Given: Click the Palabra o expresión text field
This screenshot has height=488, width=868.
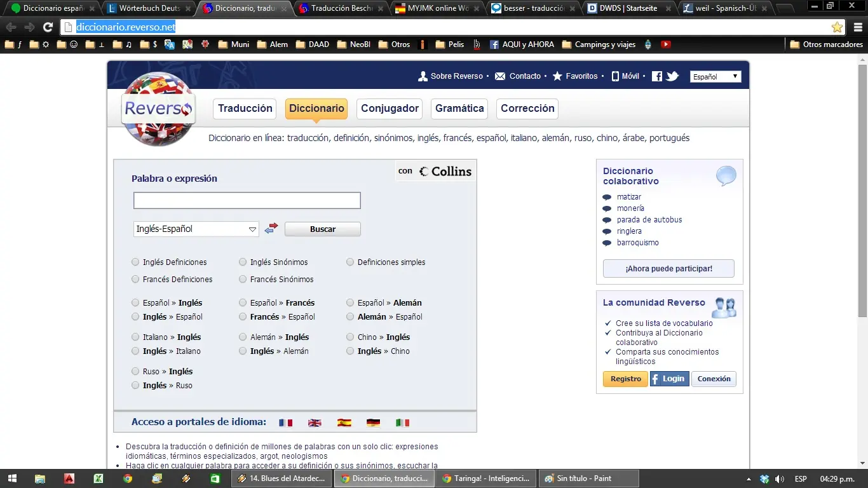Looking at the screenshot, I should (x=247, y=201).
